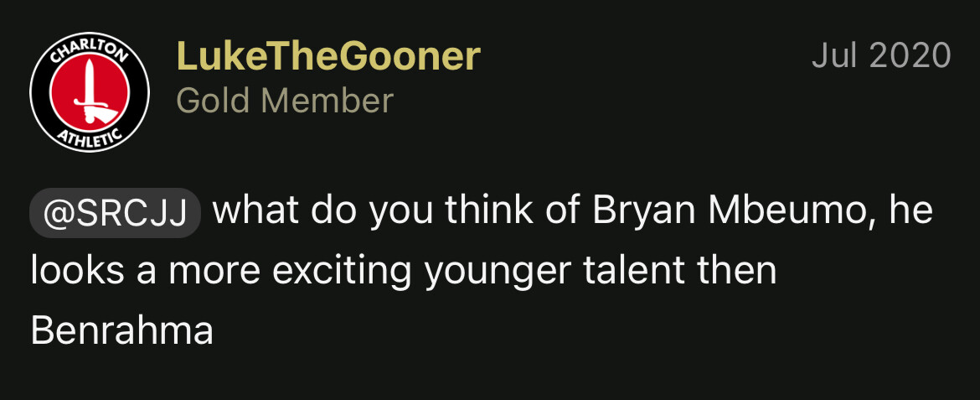980x400 pixels.
Task: Open the Jul 2020 post timestamp
Action: tap(881, 55)
